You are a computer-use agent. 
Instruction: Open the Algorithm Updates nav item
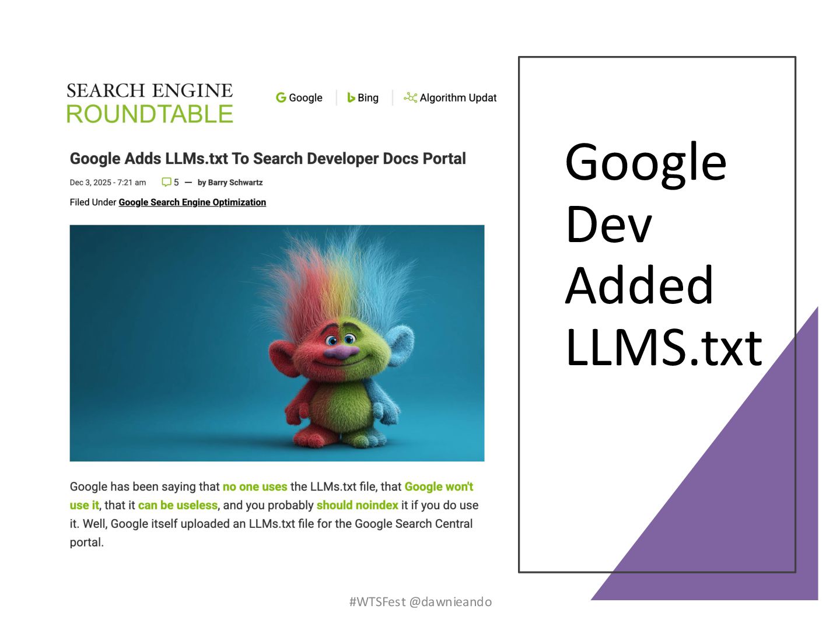(450, 97)
